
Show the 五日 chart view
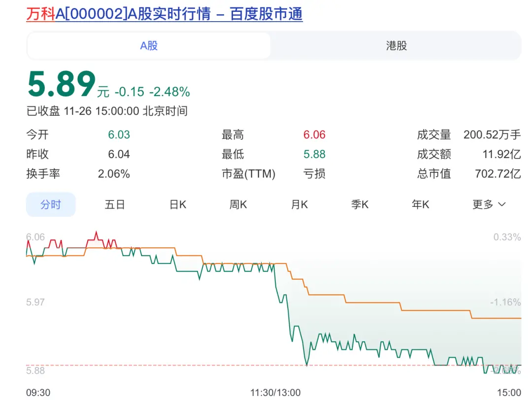point(115,204)
